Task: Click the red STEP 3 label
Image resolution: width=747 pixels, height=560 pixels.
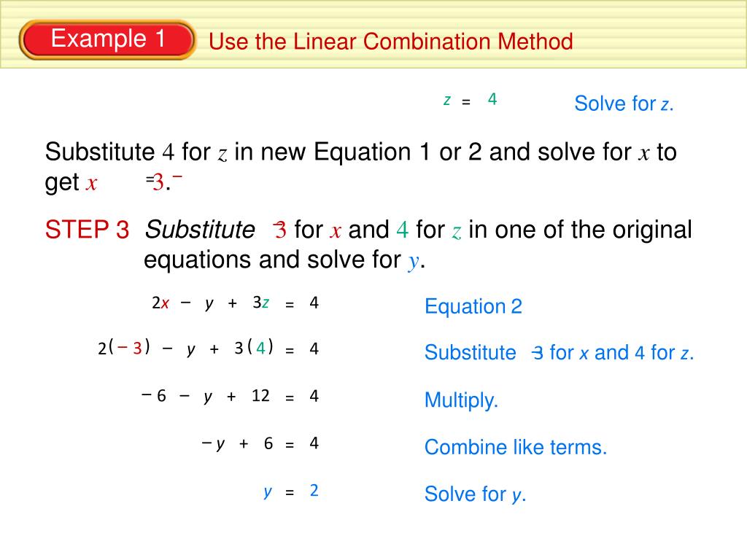Action: click(87, 230)
